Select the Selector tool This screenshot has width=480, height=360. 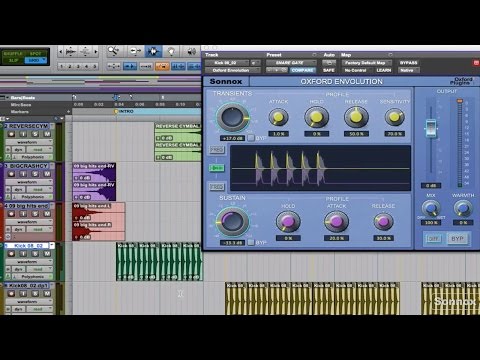click(153, 51)
